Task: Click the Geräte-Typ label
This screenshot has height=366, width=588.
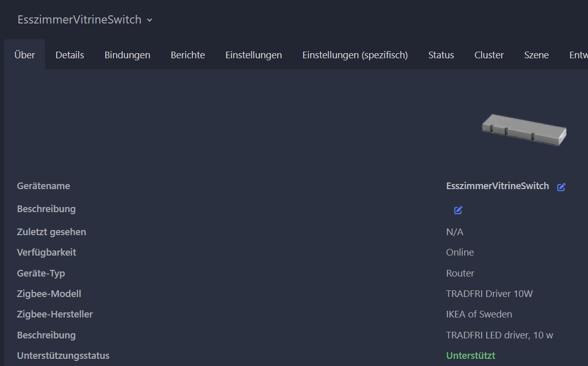Action: [41, 273]
